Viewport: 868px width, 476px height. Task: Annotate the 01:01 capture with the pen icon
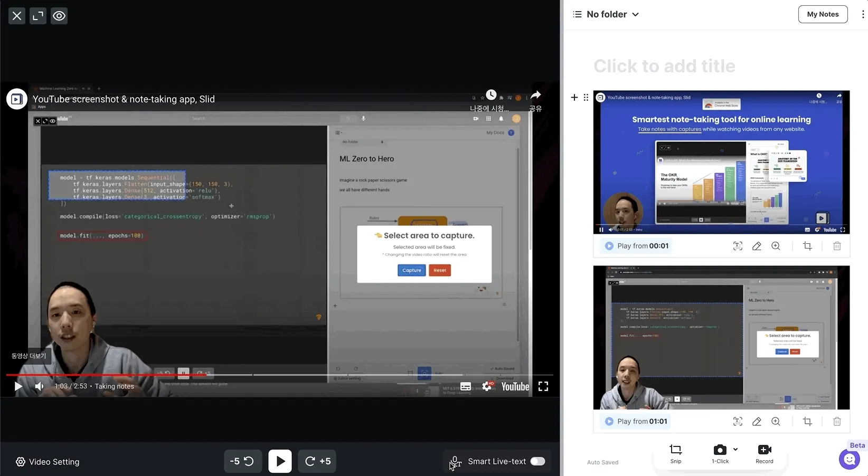pyautogui.click(x=757, y=421)
